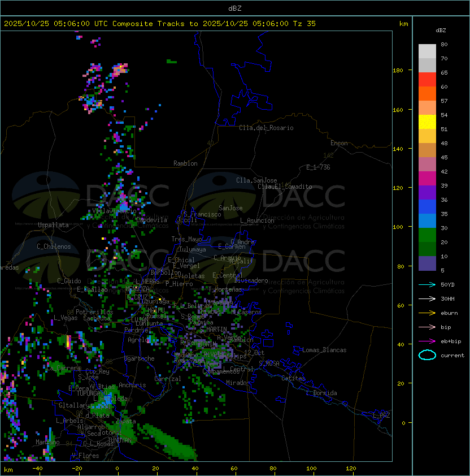Select the light gray top swatch in dBZ scale
The image size is (470, 476).
(x=427, y=51)
